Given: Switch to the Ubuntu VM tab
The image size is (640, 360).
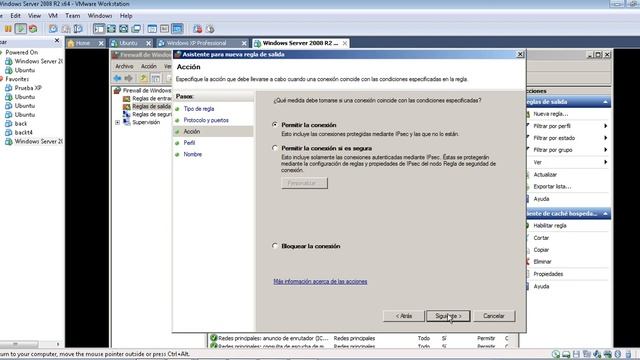Looking at the screenshot, I should click(x=129, y=43).
